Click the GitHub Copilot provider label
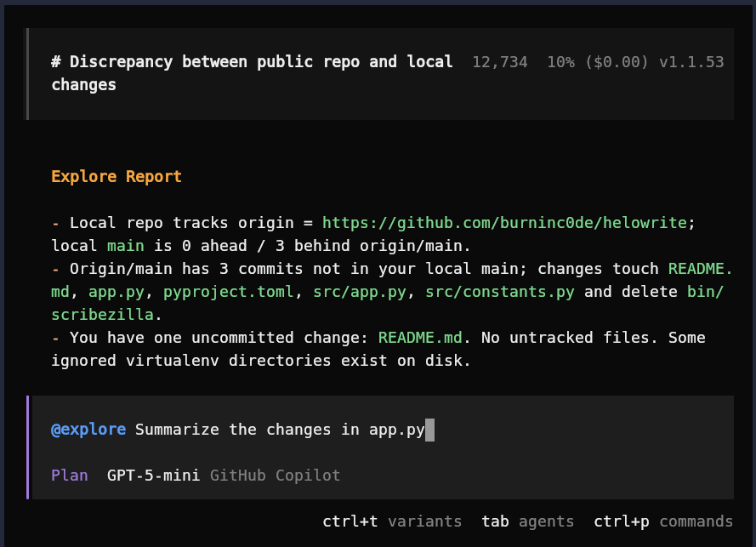This screenshot has width=756, height=547. [x=275, y=476]
